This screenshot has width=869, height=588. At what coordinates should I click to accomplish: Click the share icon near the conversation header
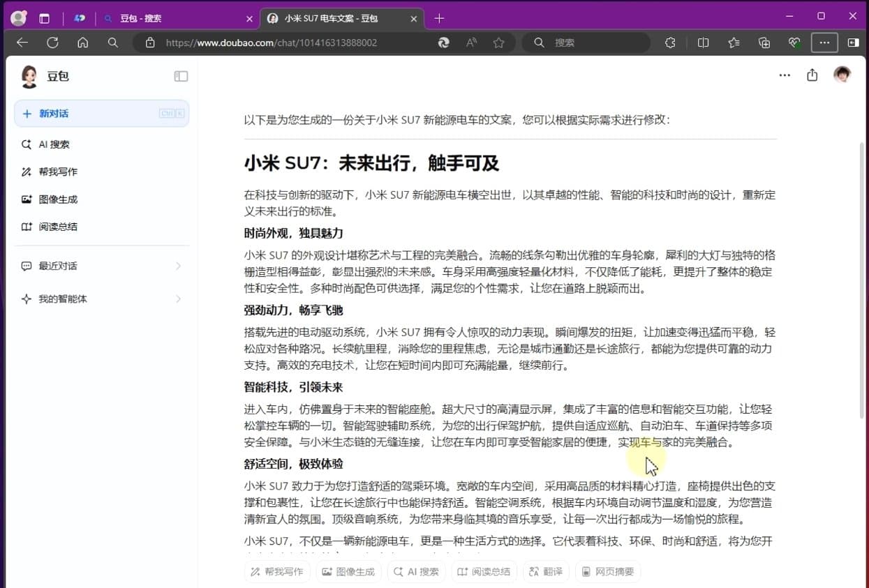coord(812,75)
